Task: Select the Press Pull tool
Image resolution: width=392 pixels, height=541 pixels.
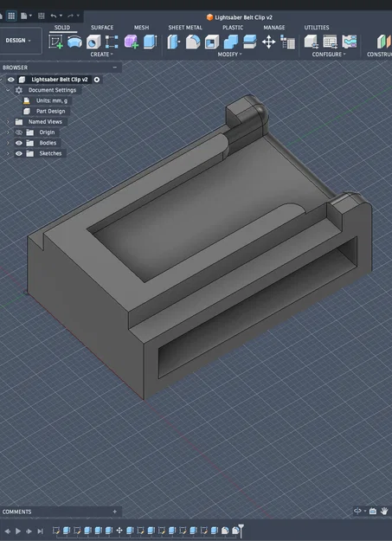Action: point(174,42)
